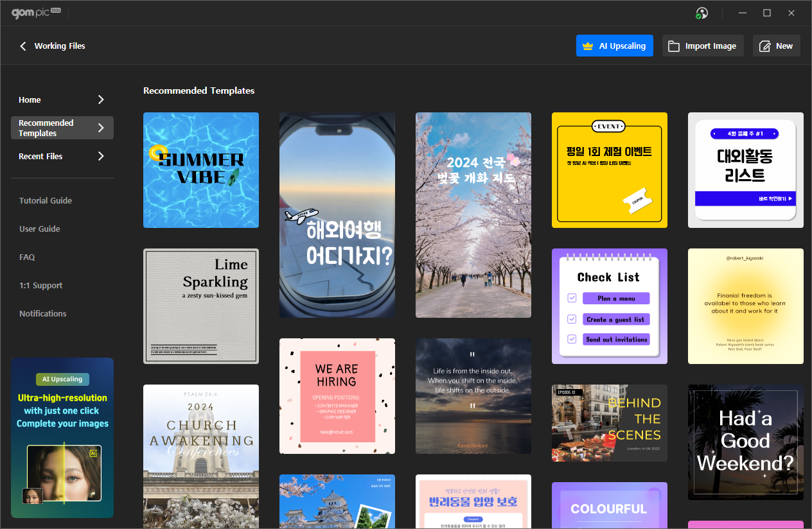Viewport: 812px width, 529px height.
Task: Click the crown icon on AI Upscaling
Action: click(x=587, y=46)
